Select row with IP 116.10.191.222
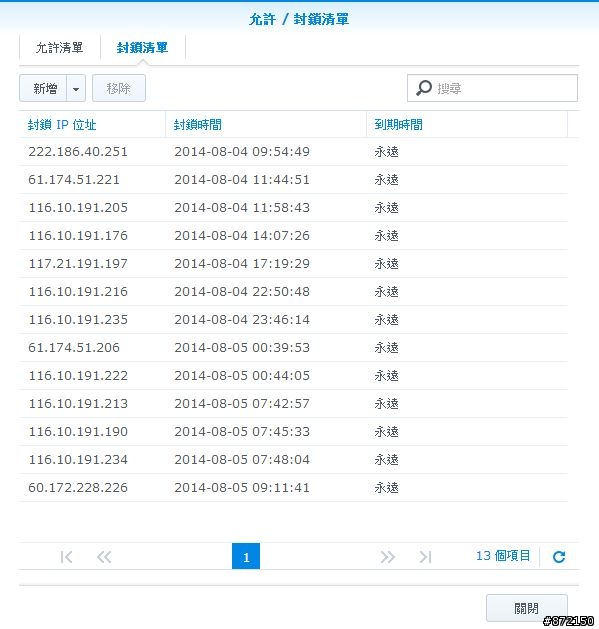 293,375
